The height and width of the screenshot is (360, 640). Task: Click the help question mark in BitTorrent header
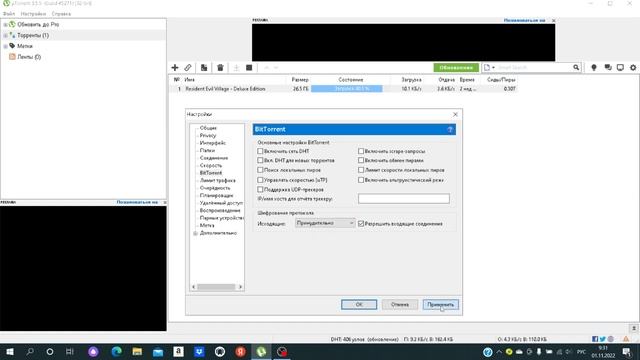(x=450, y=129)
